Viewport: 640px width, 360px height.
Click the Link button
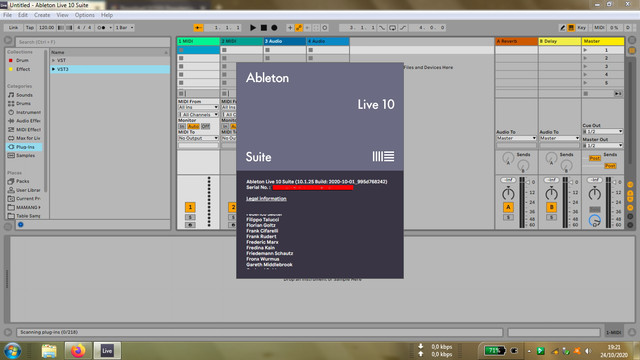click(x=13, y=28)
